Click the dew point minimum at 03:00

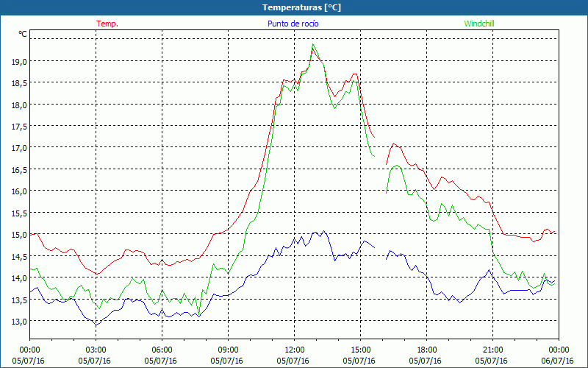click(96, 325)
